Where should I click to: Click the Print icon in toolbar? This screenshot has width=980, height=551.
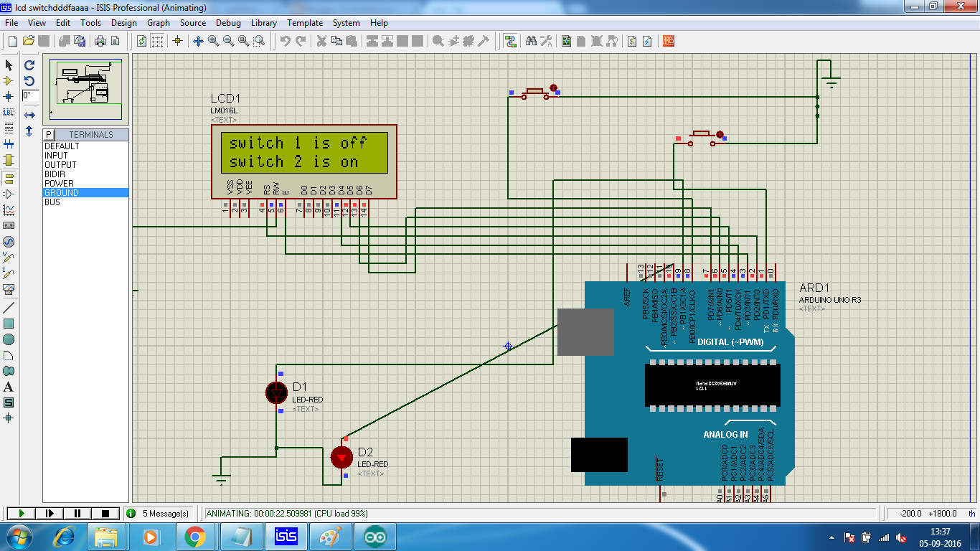pyautogui.click(x=100, y=42)
